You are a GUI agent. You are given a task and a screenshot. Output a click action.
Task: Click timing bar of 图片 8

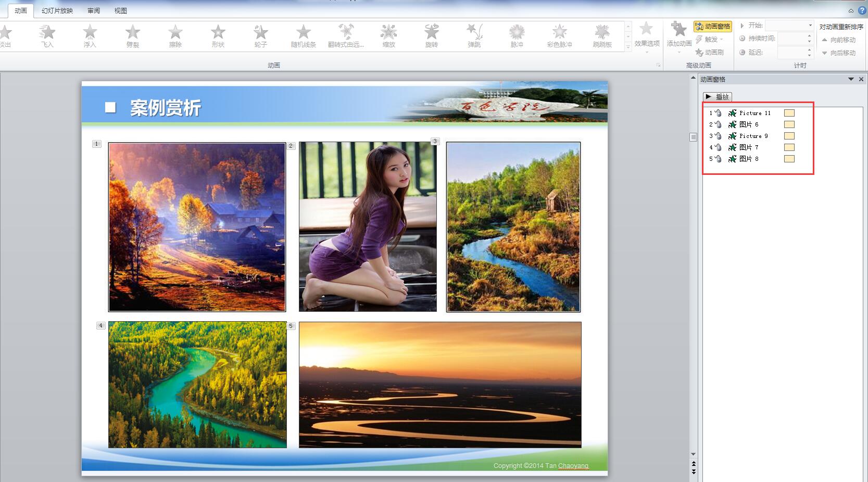click(x=789, y=159)
